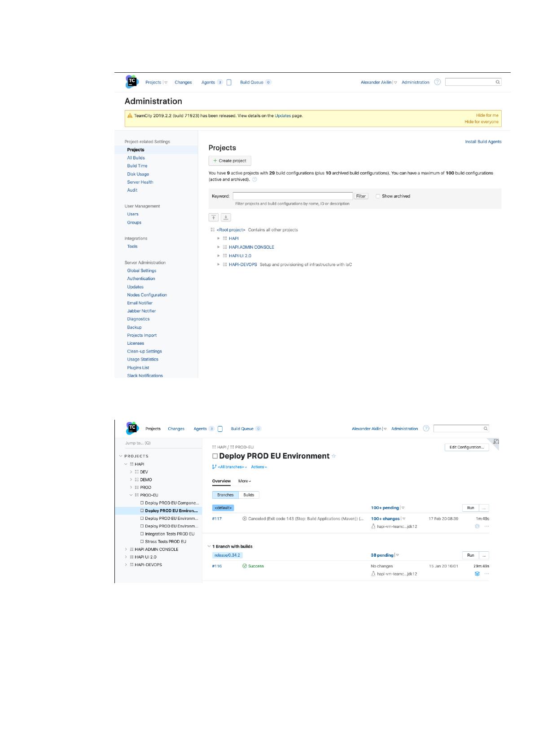Click TeamCity logo in Administration screenshot
This screenshot has height=756, width=534.
pyautogui.click(x=132, y=82)
